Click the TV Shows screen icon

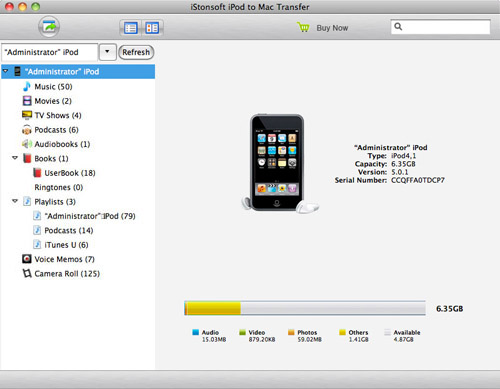[27, 115]
